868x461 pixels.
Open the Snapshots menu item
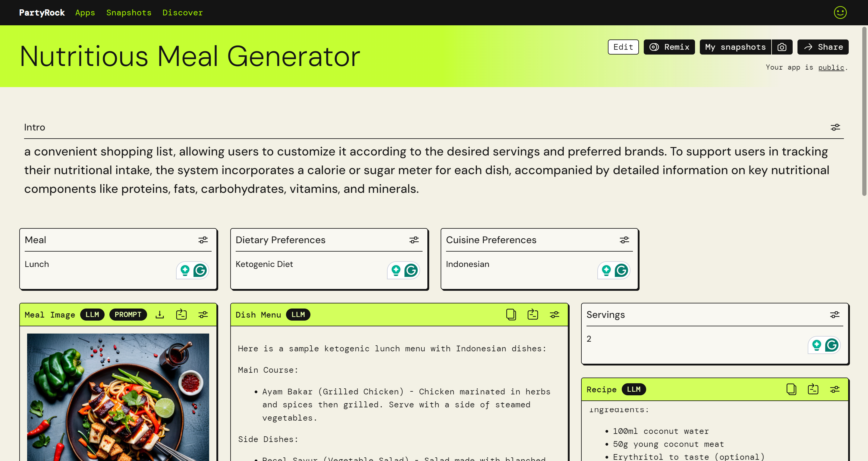129,12
